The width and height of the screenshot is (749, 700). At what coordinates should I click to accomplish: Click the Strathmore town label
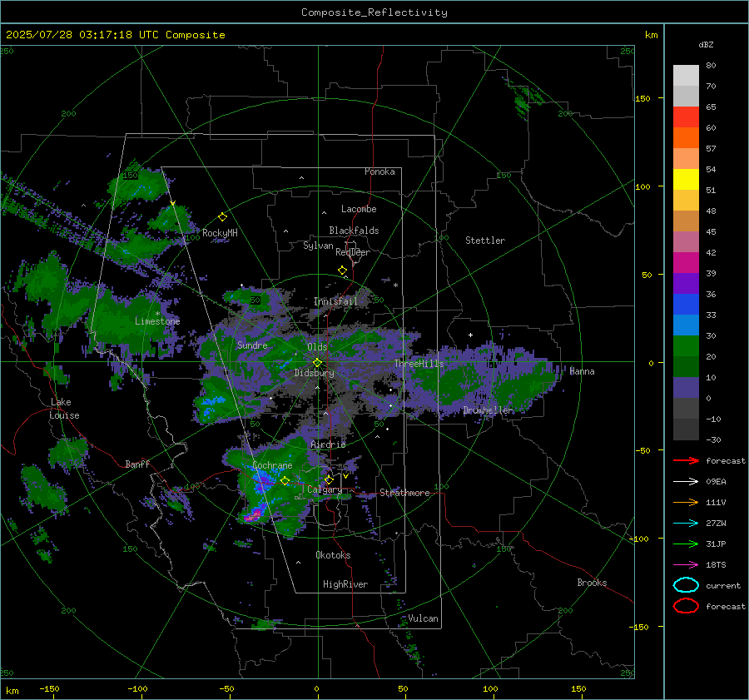coord(404,493)
